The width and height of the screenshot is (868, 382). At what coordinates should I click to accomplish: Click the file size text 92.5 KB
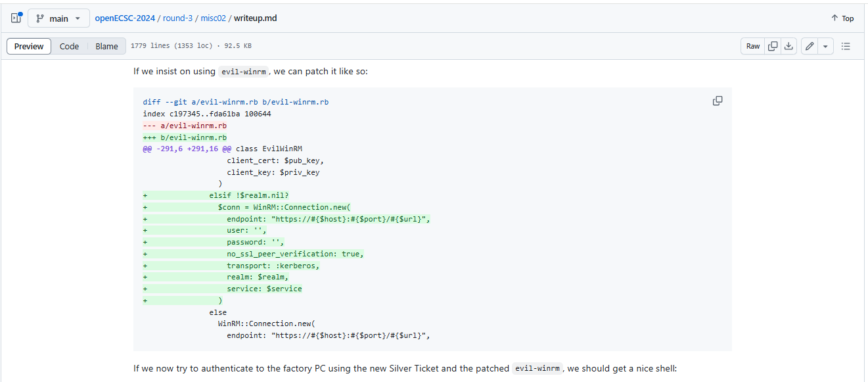coord(238,46)
